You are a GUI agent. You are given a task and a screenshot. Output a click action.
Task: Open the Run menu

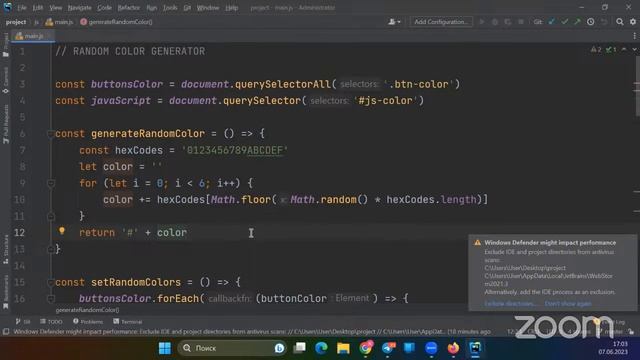click(x=151, y=8)
